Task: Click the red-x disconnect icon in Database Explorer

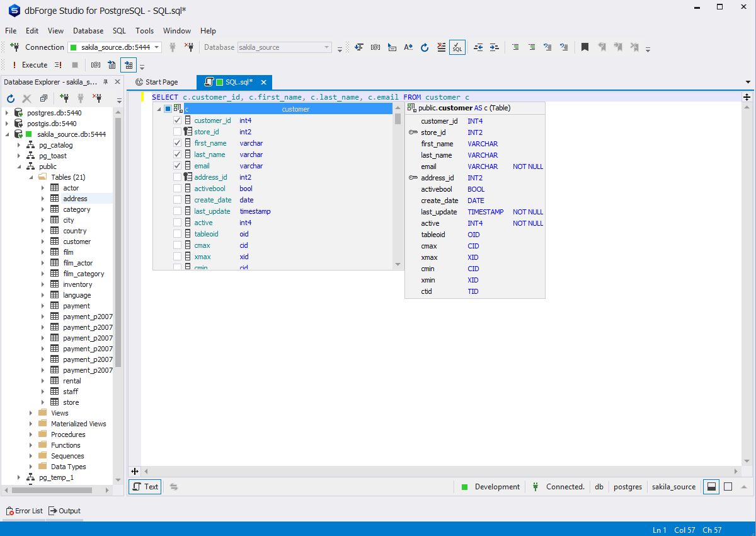Action: (97, 98)
